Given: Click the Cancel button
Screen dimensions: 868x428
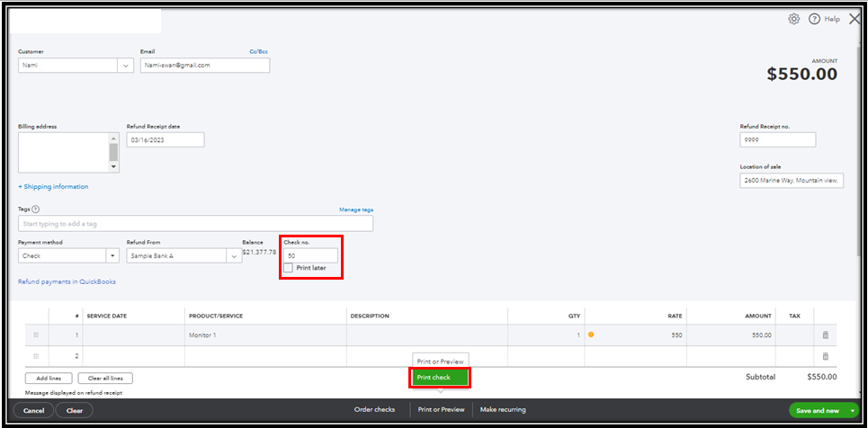Looking at the screenshot, I should pos(34,410).
